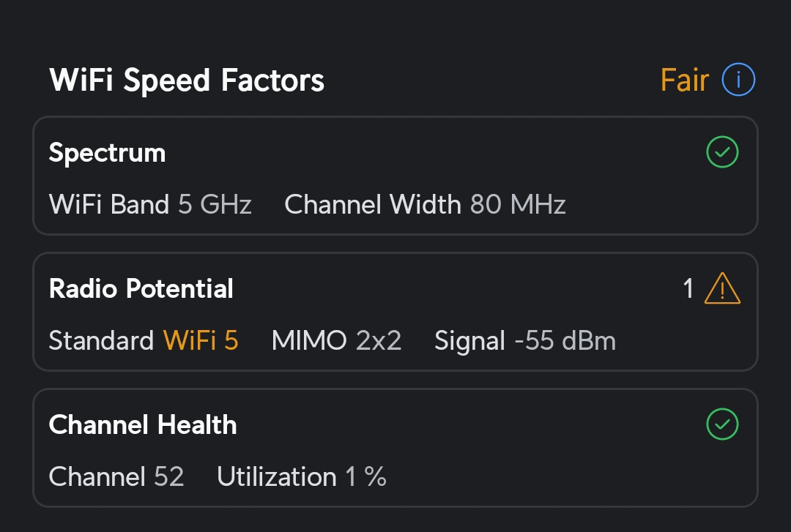
Task: Click the warning count number 1
Action: (688, 289)
